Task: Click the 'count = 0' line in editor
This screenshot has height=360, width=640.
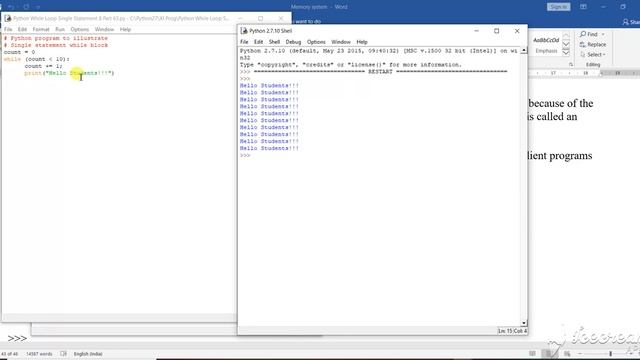Action: click(x=20, y=52)
